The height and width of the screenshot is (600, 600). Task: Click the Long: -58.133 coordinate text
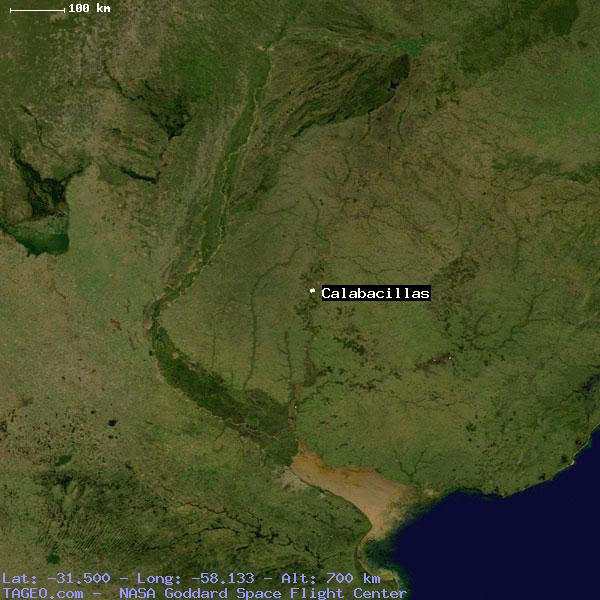tap(196, 578)
